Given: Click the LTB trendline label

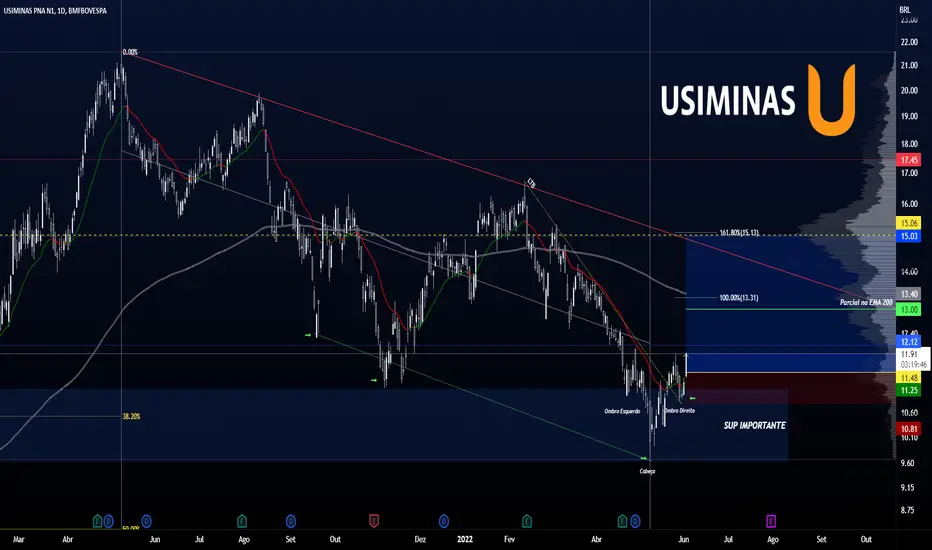Looking at the screenshot, I should tap(531, 184).
